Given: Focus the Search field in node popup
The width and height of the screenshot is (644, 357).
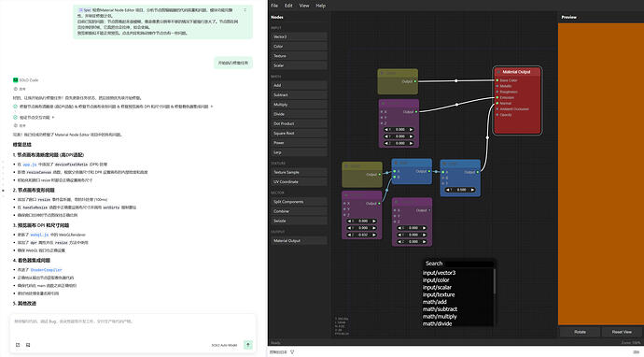Looking at the screenshot, I should coord(459,264).
